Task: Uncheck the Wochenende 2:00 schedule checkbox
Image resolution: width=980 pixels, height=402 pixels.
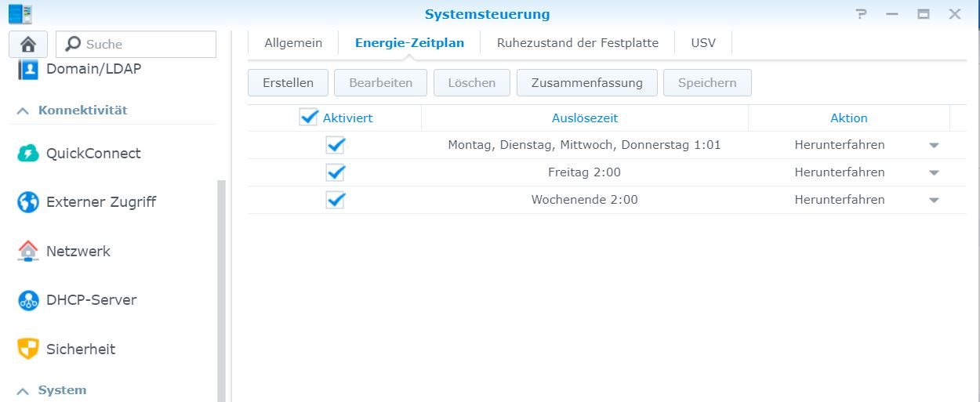Action: (x=336, y=200)
